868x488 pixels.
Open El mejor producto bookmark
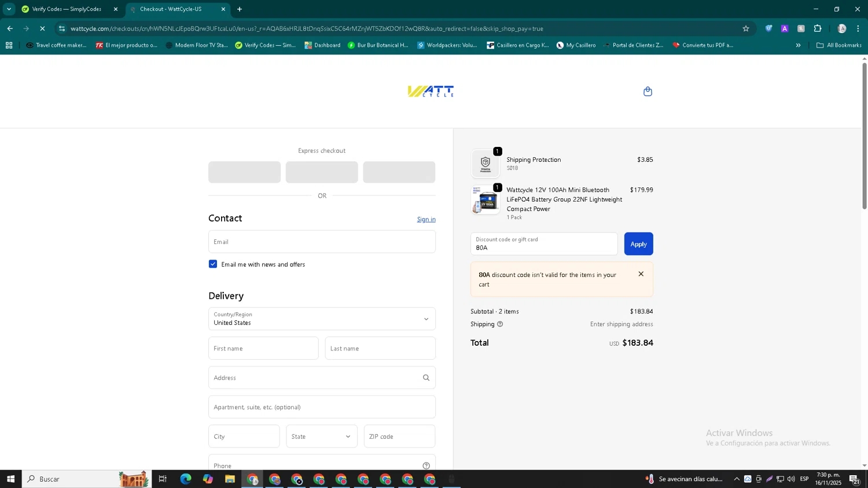click(x=126, y=45)
